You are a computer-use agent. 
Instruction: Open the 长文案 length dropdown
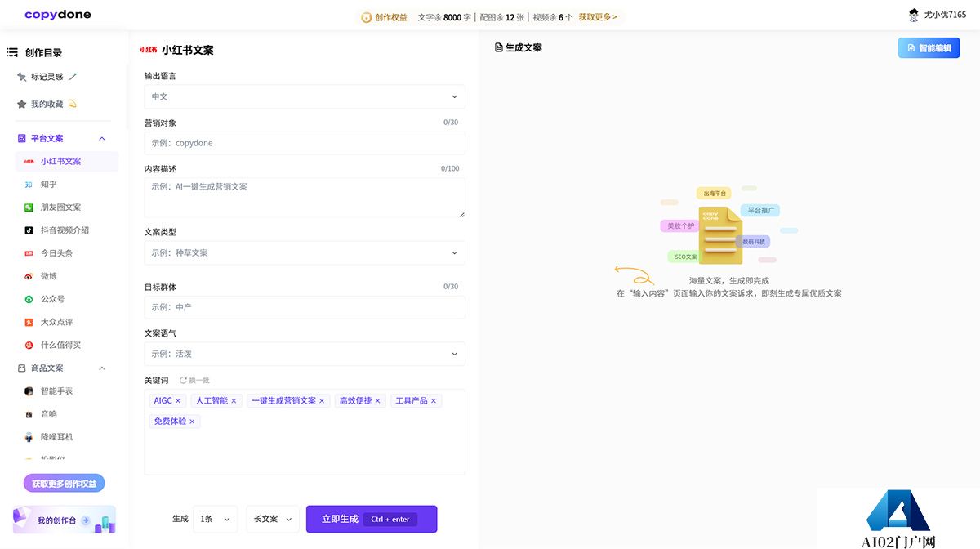click(273, 519)
